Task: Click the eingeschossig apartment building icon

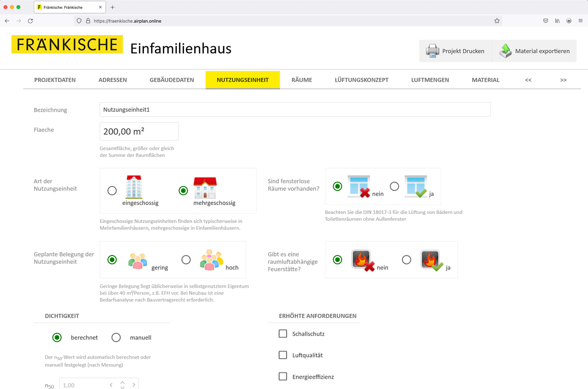Action: click(x=134, y=187)
